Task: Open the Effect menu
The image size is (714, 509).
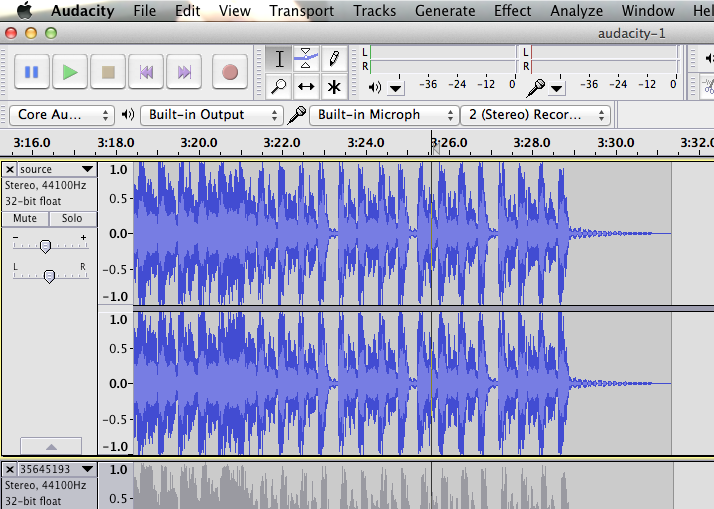Action: tap(513, 10)
